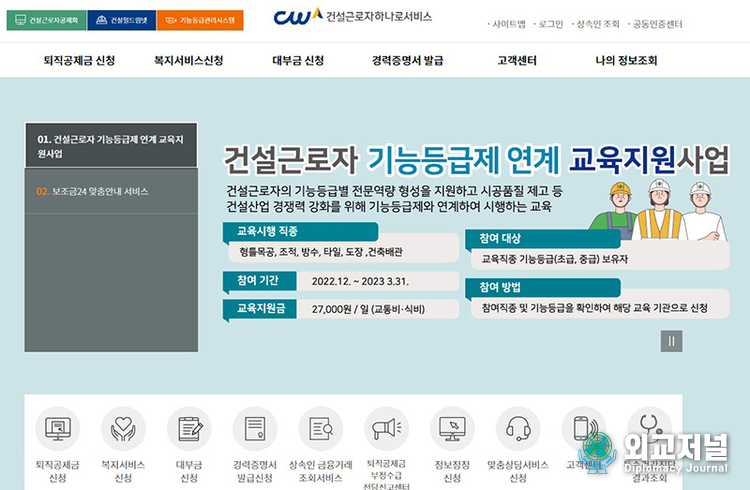Open the 상속인 조회 link

tap(597, 24)
